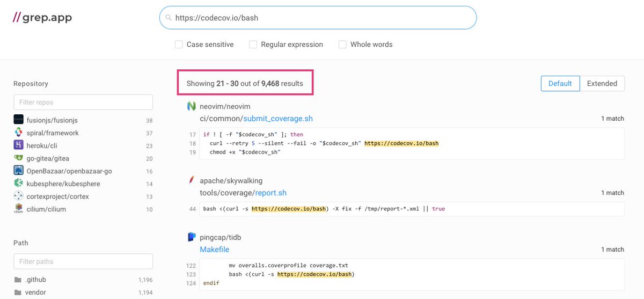Click the cilium/cilium repo icon

pyautogui.click(x=18, y=209)
